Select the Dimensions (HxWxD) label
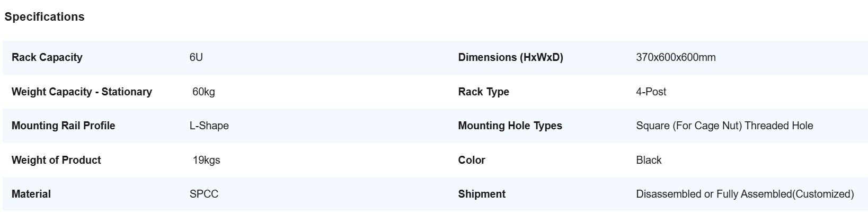Viewport: 868px width, 213px height. pyautogui.click(x=510, y=57)
